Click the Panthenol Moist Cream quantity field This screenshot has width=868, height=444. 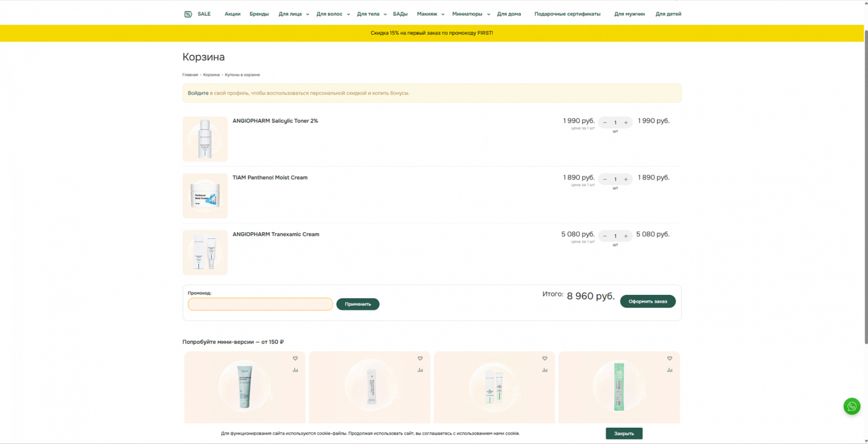(615, 180)
